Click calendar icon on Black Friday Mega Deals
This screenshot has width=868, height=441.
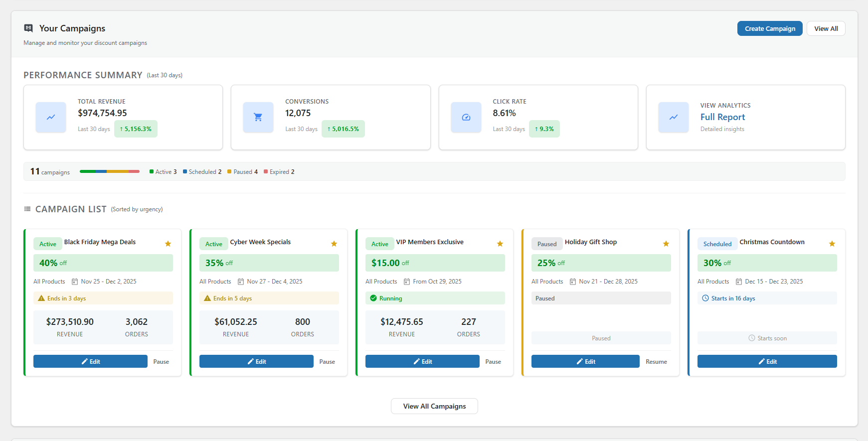coord(75,282)
